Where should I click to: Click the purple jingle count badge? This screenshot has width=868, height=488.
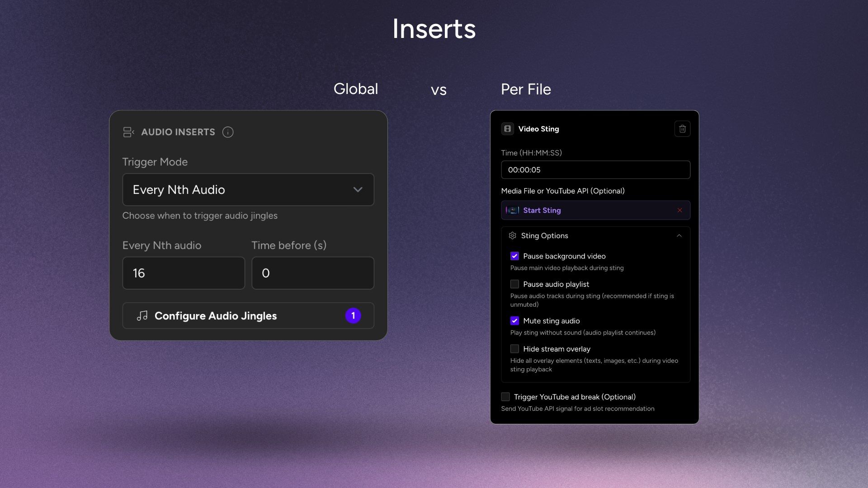(x=353, y=315)
